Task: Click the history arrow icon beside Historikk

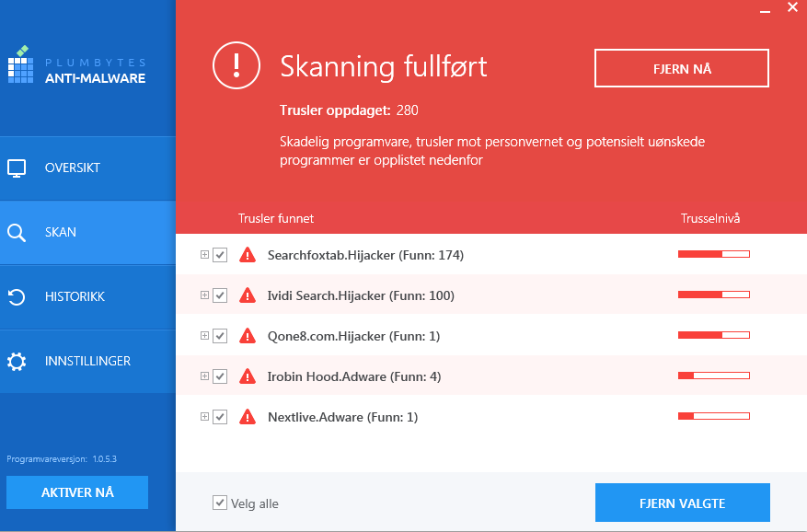Action: pos(17,297)
